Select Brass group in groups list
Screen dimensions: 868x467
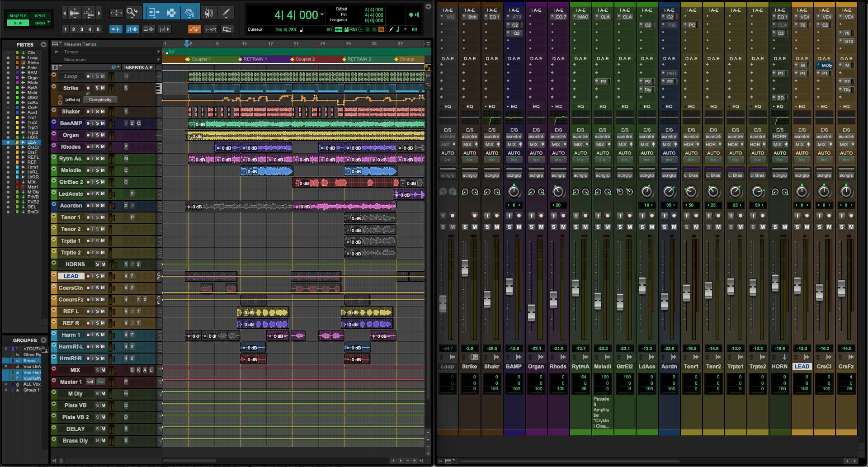point(29,361)
